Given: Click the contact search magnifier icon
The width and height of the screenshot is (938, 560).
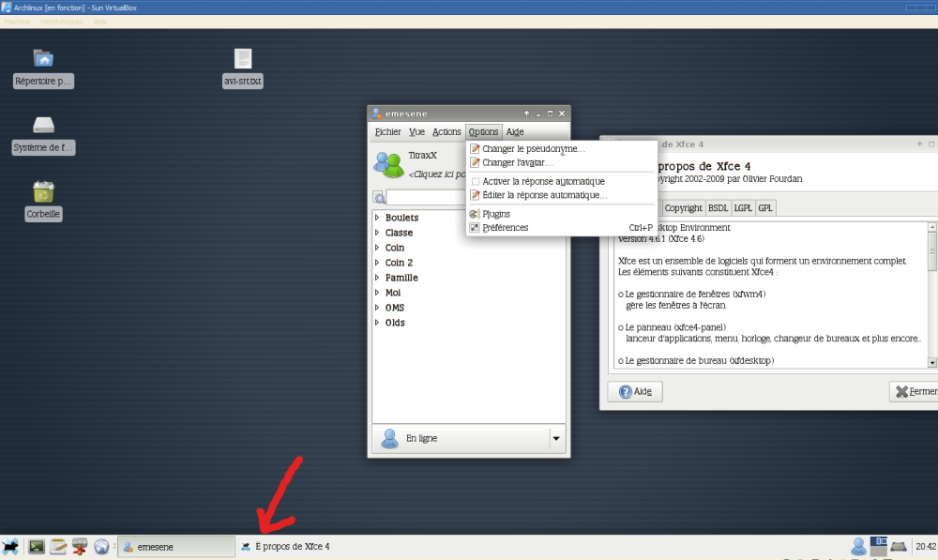Looking at the screenshot, I should [379, 197].
